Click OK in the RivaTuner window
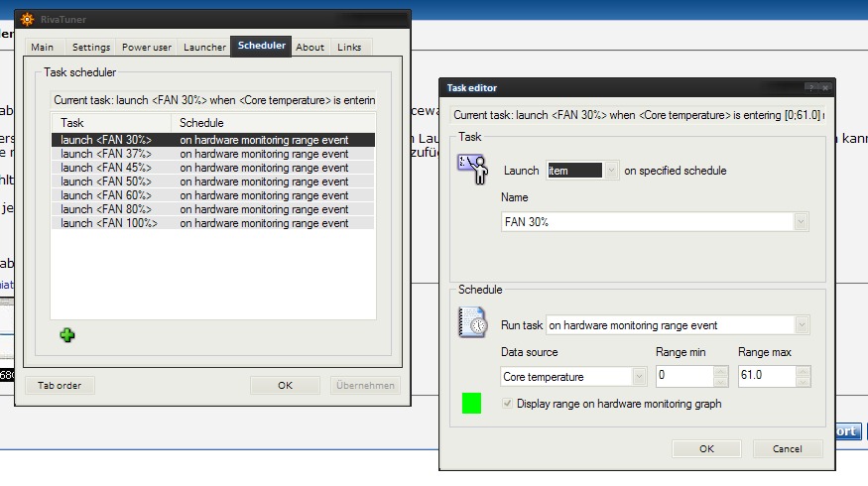Viewport: 868px width, 486px height. 285,385
